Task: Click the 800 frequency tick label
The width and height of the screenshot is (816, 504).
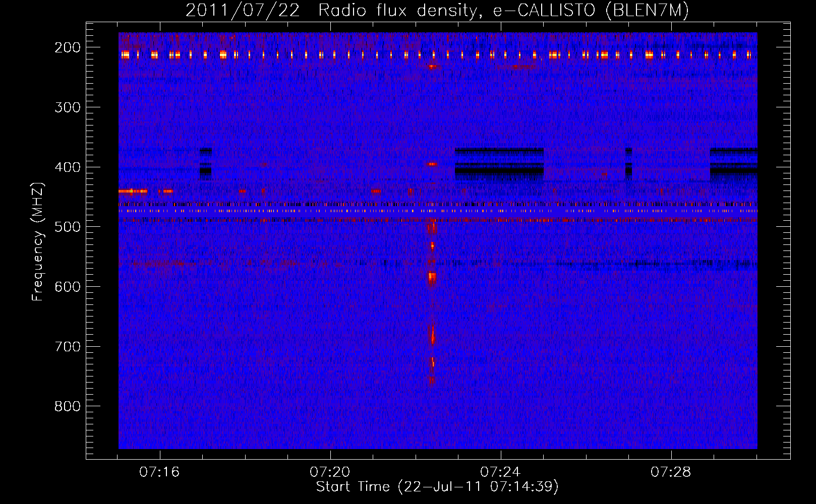Action: pos(68,406)
